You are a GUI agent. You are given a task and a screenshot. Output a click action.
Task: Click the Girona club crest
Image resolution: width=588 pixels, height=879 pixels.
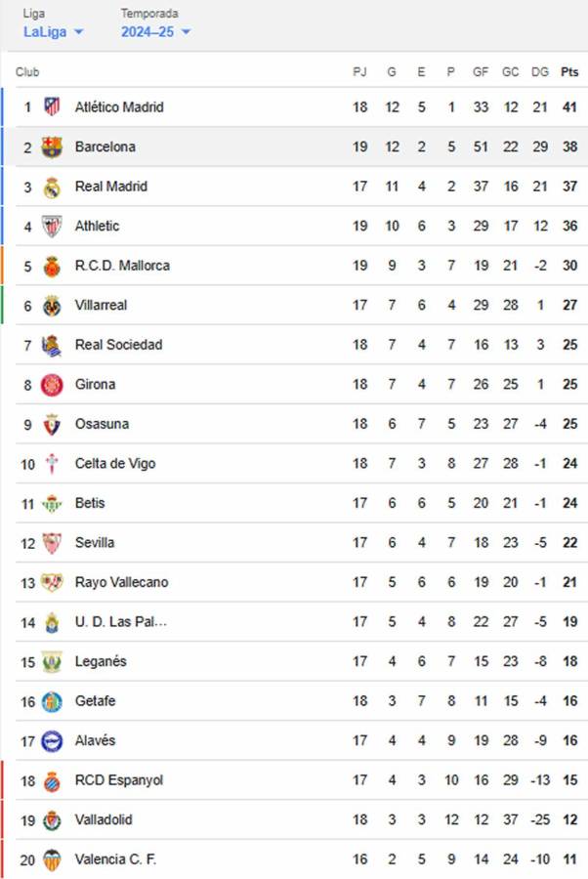point(54,384)
